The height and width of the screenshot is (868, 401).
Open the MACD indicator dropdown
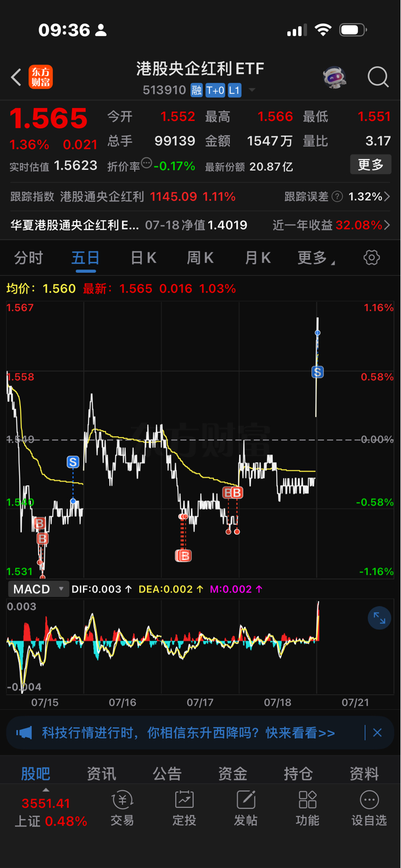tap(38, 589)
